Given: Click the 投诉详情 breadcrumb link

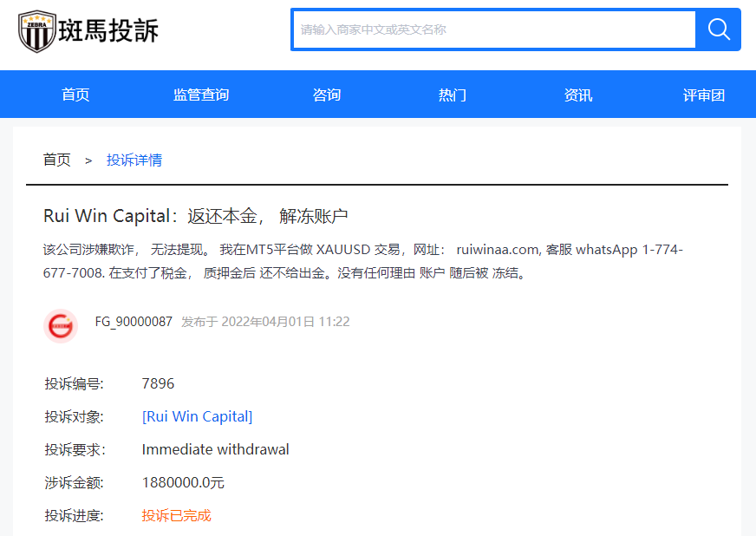Looking at the screenshot, I should (134, 160).
